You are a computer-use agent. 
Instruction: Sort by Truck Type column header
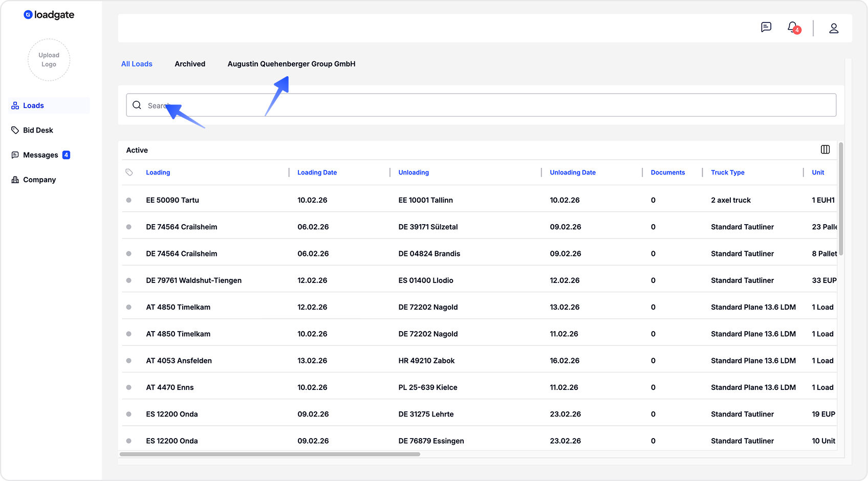pos(727,172)
